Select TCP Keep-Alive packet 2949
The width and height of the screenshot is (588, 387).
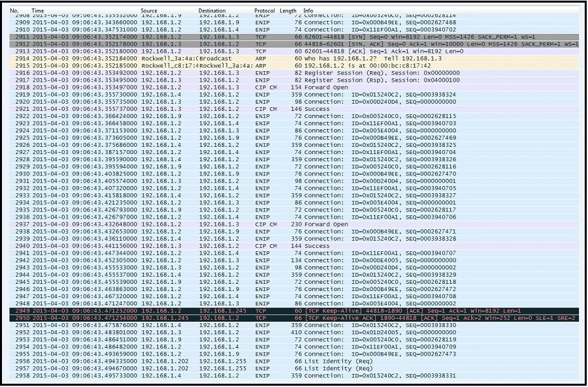294,311
